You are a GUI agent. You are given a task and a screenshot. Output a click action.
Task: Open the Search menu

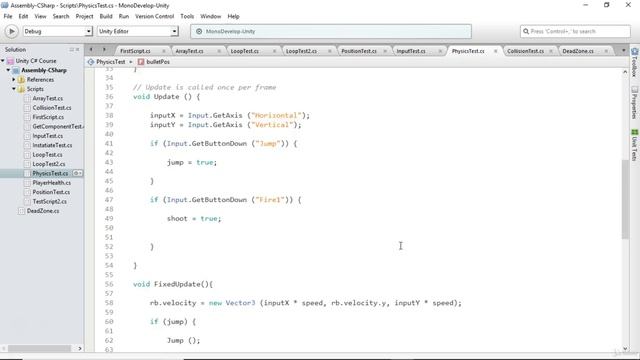(x=61, y=16)
